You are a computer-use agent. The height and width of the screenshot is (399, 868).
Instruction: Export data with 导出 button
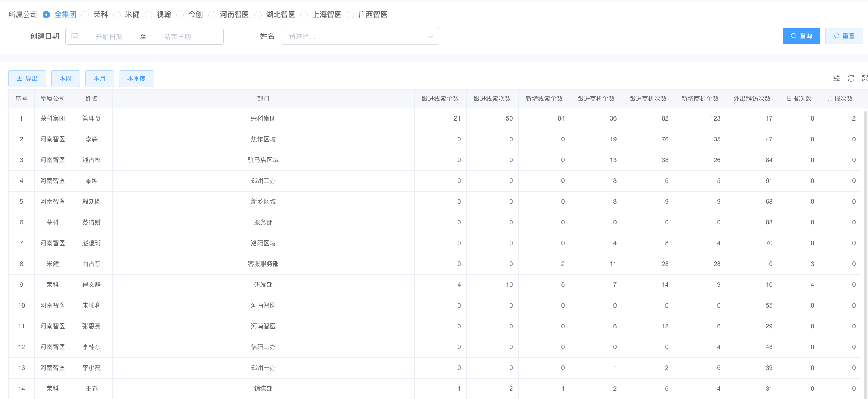[x=27, y=79]
